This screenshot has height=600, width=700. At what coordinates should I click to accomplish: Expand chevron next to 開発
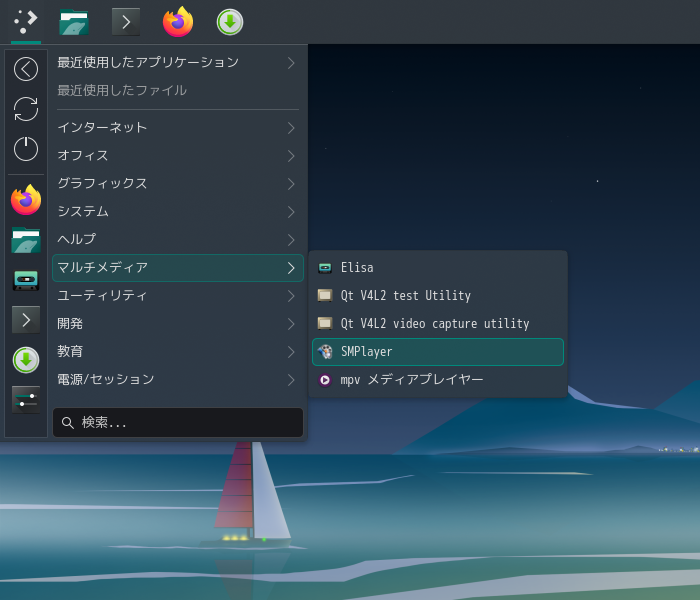[x=291, y=324]
